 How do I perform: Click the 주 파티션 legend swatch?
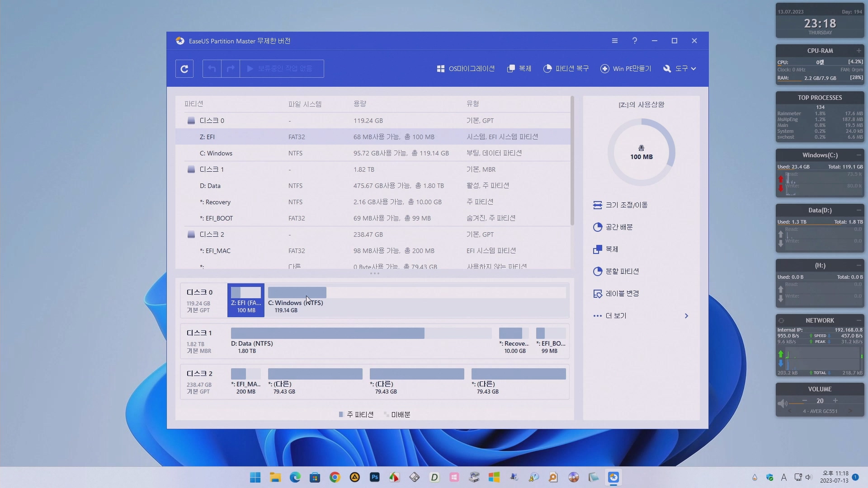341,414
